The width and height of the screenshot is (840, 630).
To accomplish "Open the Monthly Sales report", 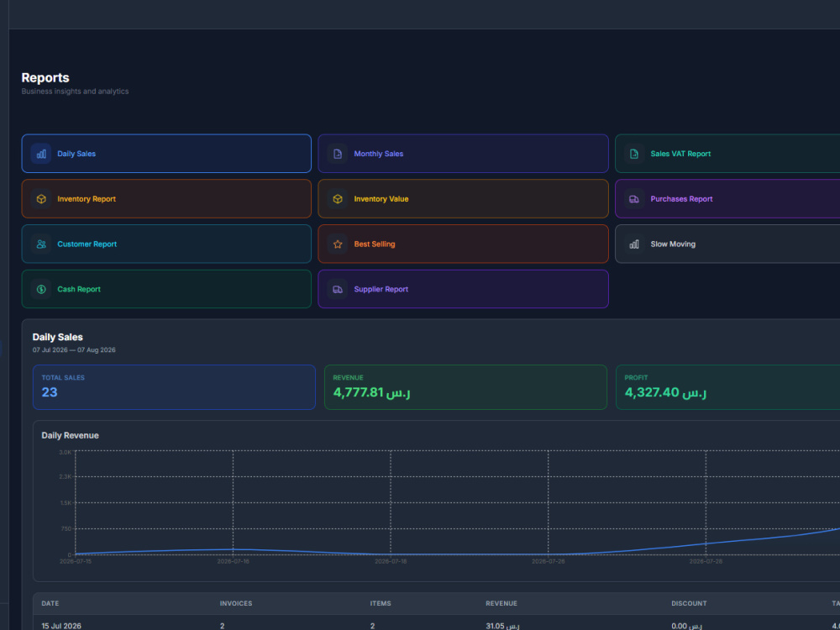I will pyautogui.click(x=463, y=154).
